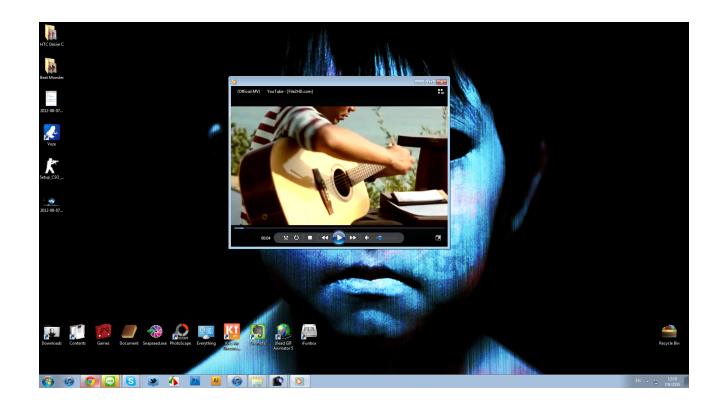
Task: Open Ulead GIF Animator 5
Action: pyautogui.click(x=283, y=337)
